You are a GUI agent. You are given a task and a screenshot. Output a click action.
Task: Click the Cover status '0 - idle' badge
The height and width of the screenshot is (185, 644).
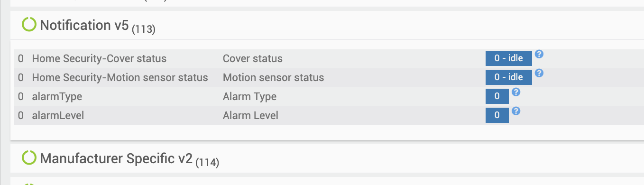508,58
